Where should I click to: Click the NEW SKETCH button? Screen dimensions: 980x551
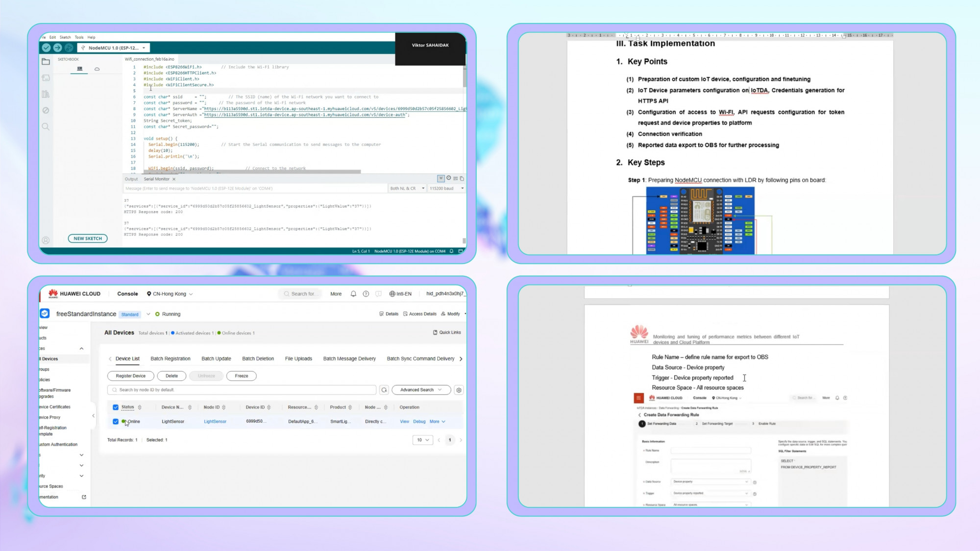[88, 239]
